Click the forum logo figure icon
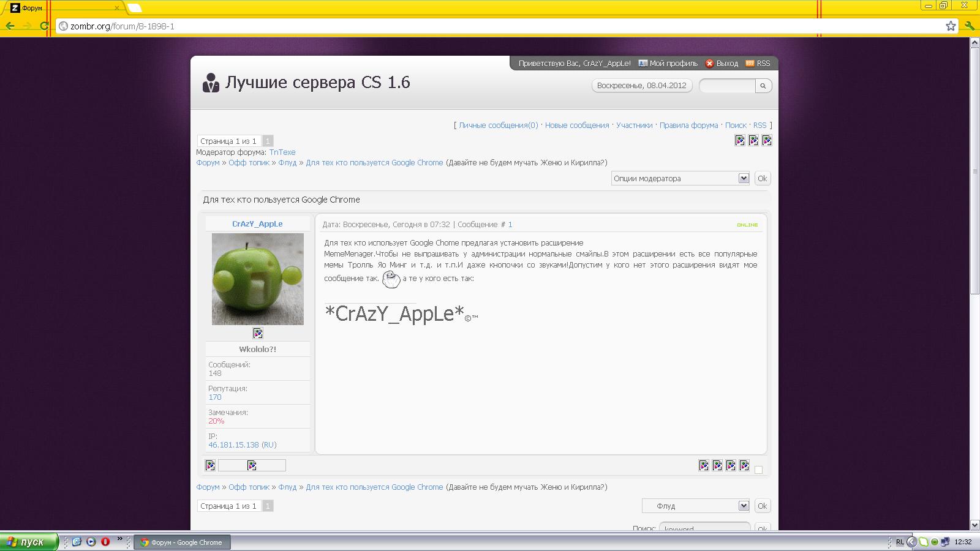 pyautogui.click(x=211, y=83)
